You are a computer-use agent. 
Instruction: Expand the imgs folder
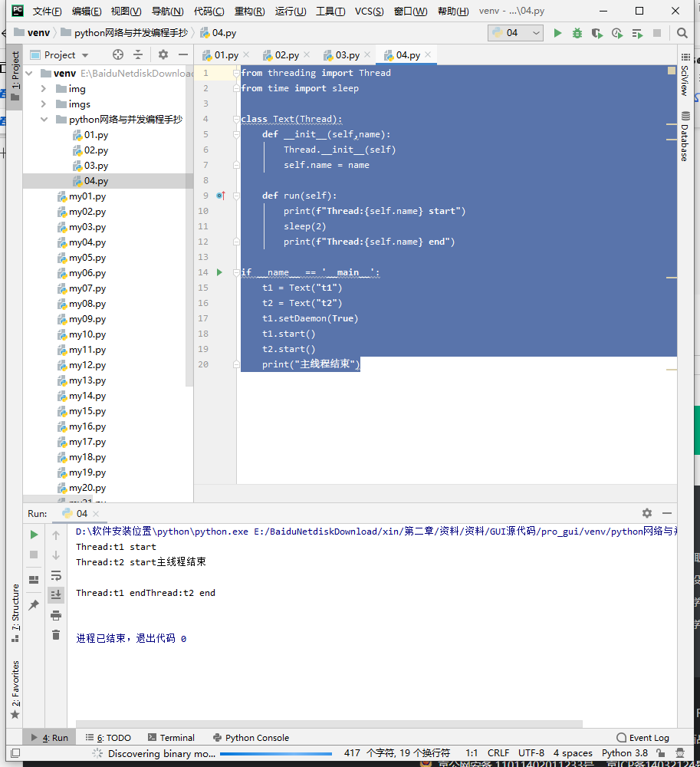click(x=44, y=104)
